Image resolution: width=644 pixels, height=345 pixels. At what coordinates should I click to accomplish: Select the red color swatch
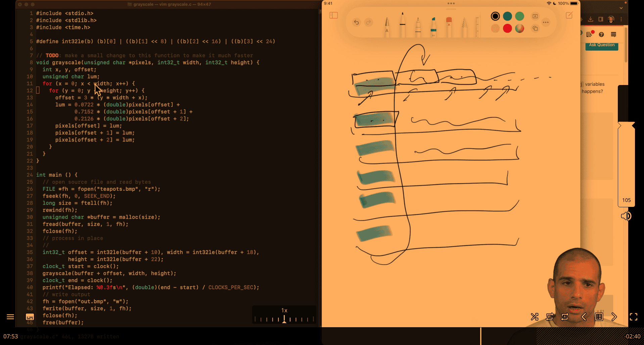tap(507, 29)
